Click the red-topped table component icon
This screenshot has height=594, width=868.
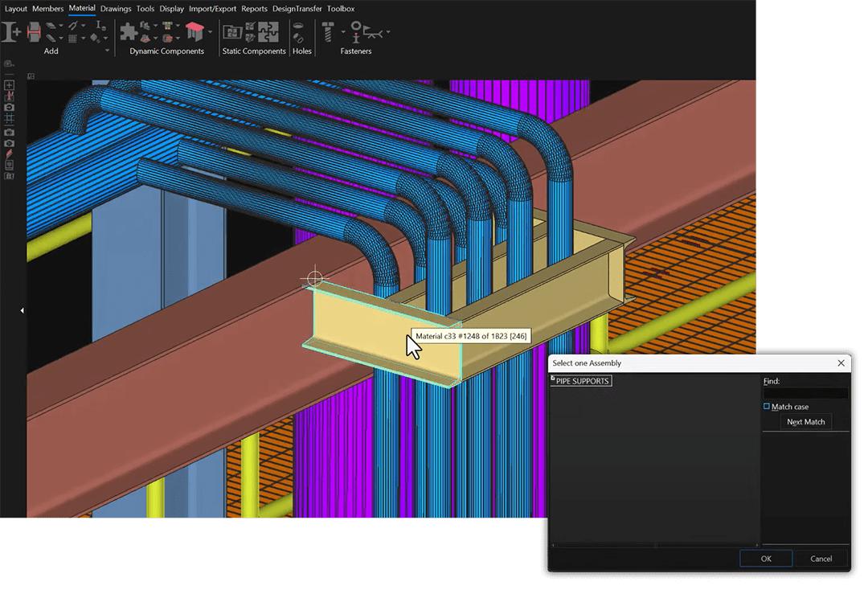(x=194, y=32)
